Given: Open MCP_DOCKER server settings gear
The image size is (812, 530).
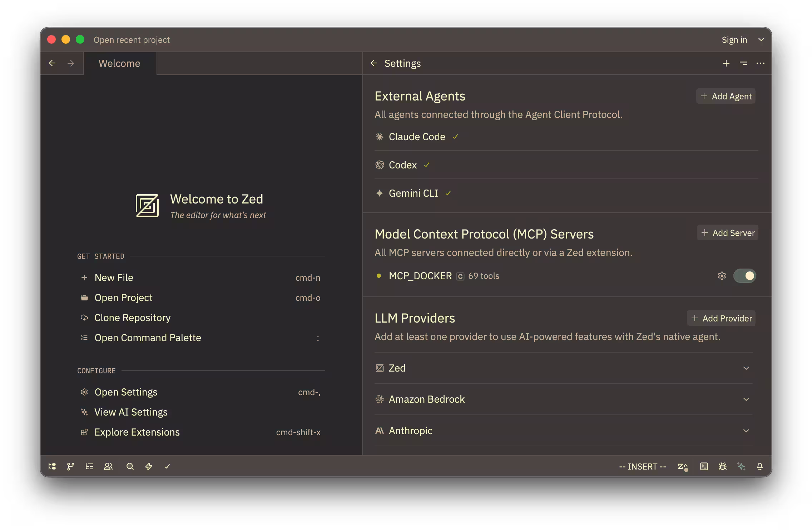Looking at the screenshot, I should [722, 276].
